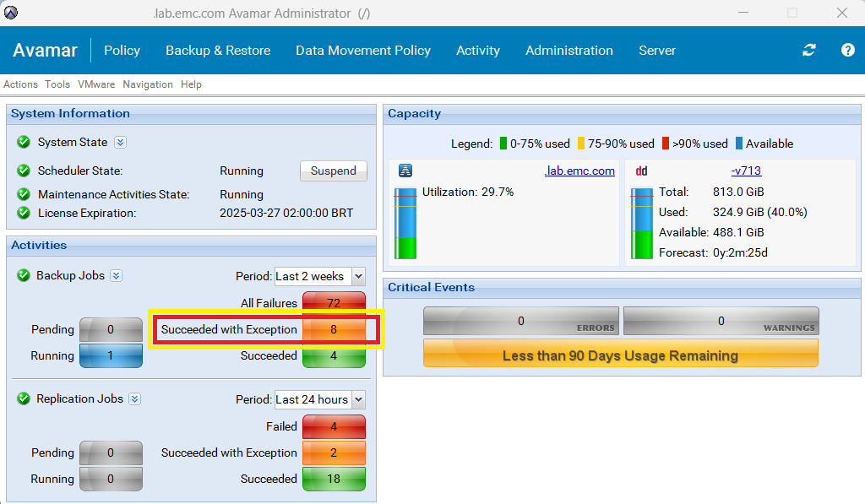865x504 pixels.
Task: Open the Administration tab
Action: pyautogui.click(x=569, y=50)
